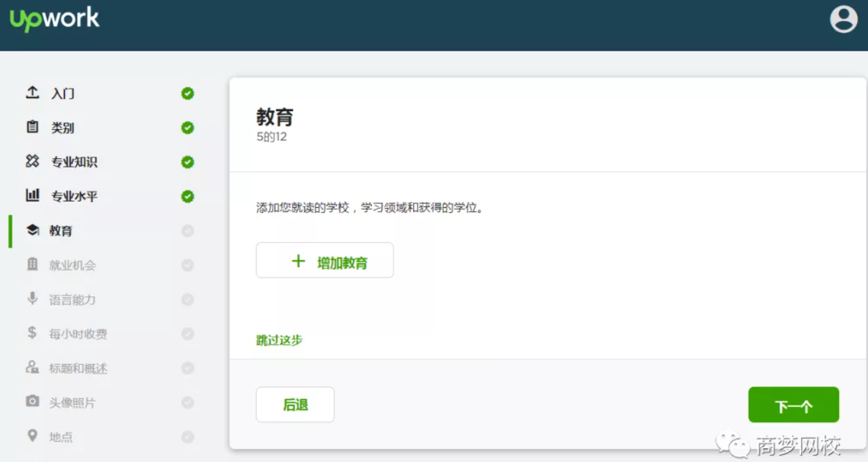Viewport: 868px width, 462px height.
Task: Open the 头像照片 step
Action: pos(73,403)
